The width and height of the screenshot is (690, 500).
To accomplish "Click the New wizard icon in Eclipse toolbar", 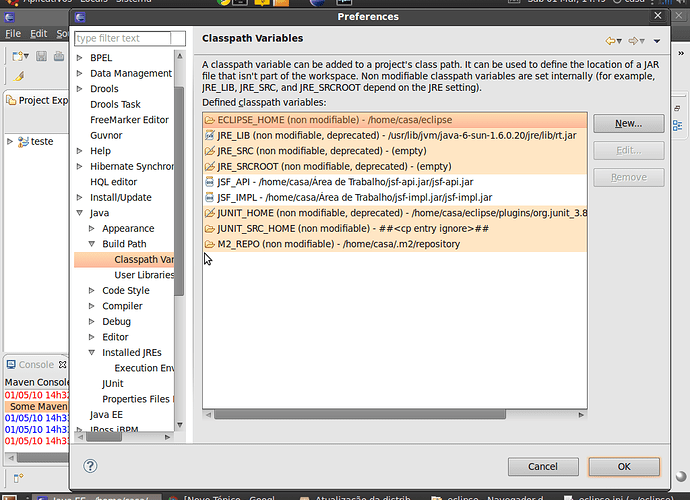I will pyautogui.click(x=18, y=56).
